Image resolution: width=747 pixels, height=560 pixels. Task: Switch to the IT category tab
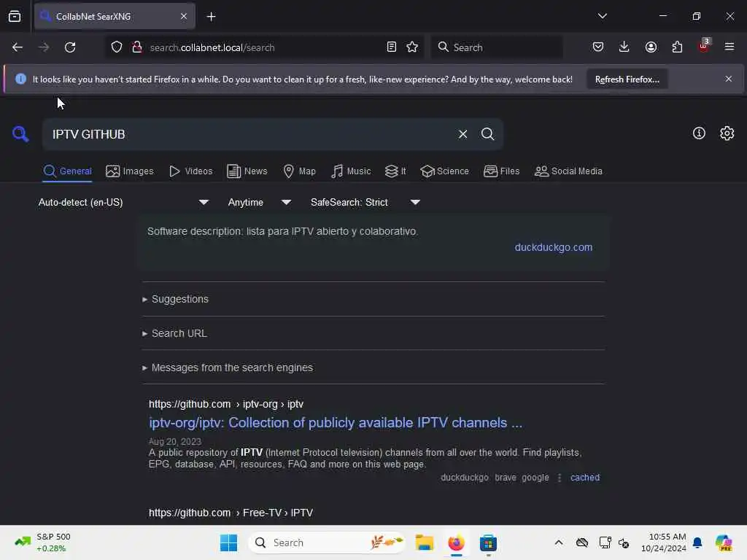point(395,171)
